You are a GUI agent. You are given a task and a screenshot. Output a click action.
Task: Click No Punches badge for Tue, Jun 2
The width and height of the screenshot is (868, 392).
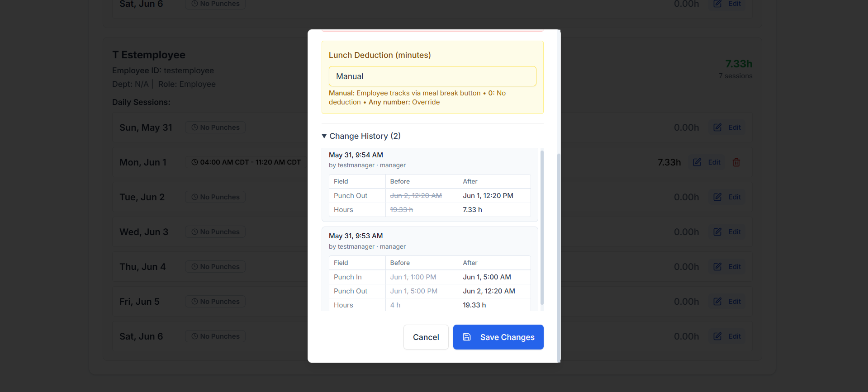tap(215, 197)
